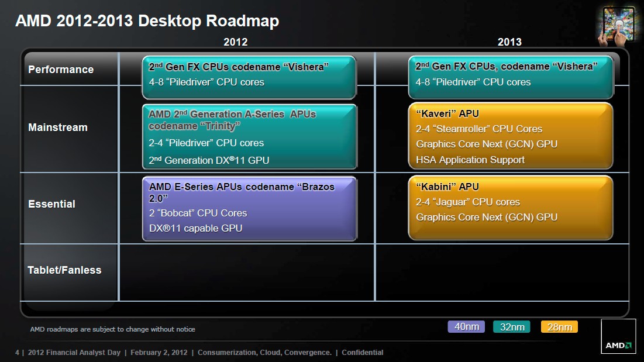Image resolution: width=644 pixels, height=362 pixels.
Task: Click the Brazos 2.0 E-Series box
Action: click(249, 209)
